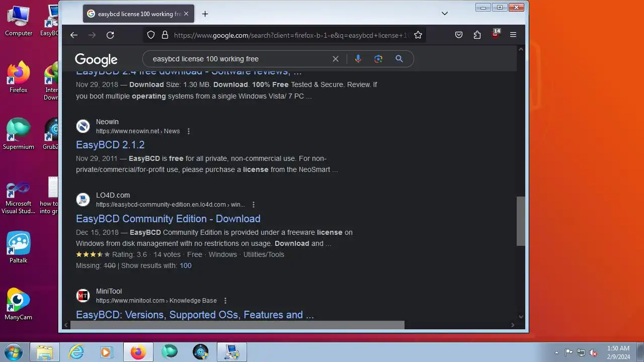Click the horizontal scrollbar thumb
This screenshot has width=644, height=362.
(237, 325)
